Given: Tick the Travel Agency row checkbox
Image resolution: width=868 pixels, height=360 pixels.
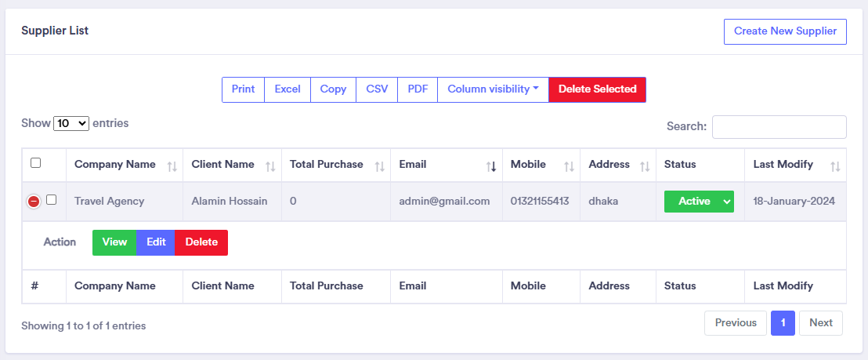Looking at the screenshot, I should [52, 200].
